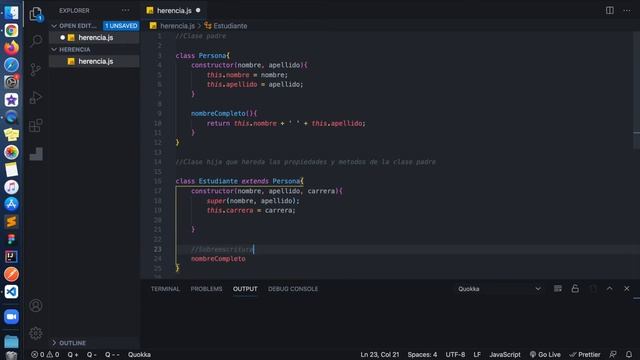The width and height of the screenshot is (640, 360).
Task: Open the Manage gear icon
Action: click(36, 333)
